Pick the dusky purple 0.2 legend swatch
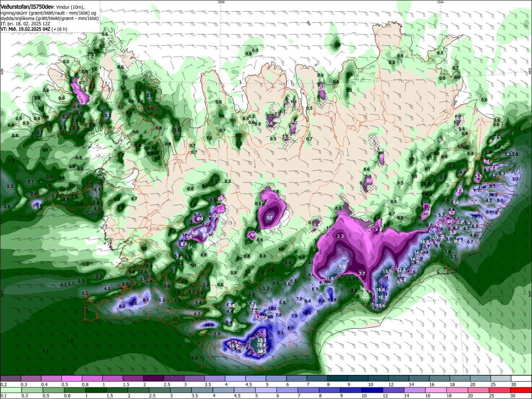This screenshot has height=399, width=532. 10,378
